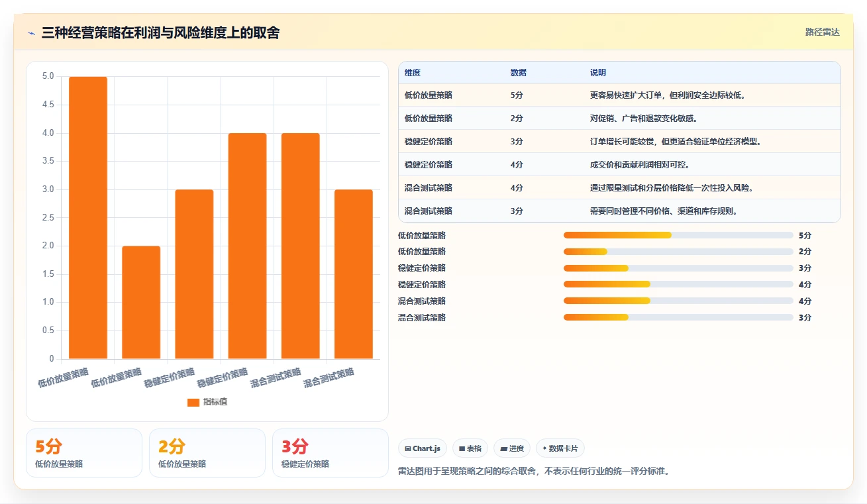The width and height of the screenshot is (867, 504).
Task: Click the 混合测试策略 progress bar showing 4分
Action: 678,301
